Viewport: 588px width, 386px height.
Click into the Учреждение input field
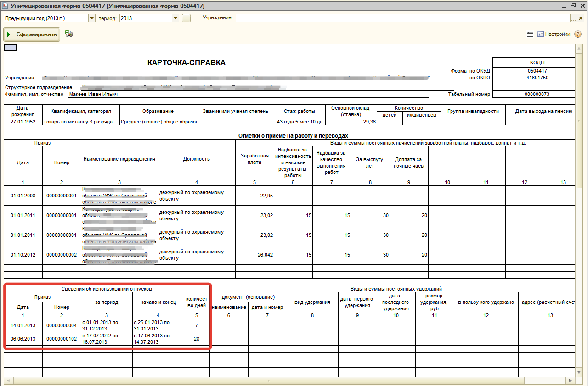point(403,18)
